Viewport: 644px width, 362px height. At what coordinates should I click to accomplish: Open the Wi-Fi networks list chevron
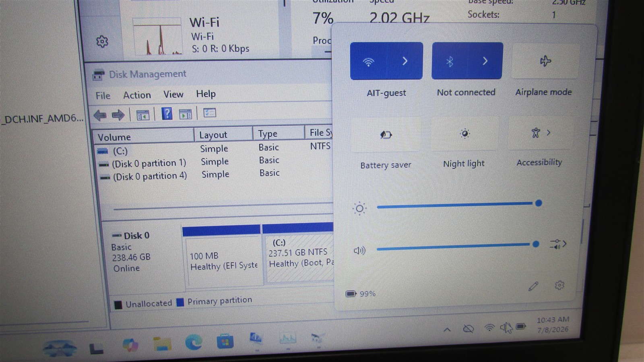tap(405, 61)
